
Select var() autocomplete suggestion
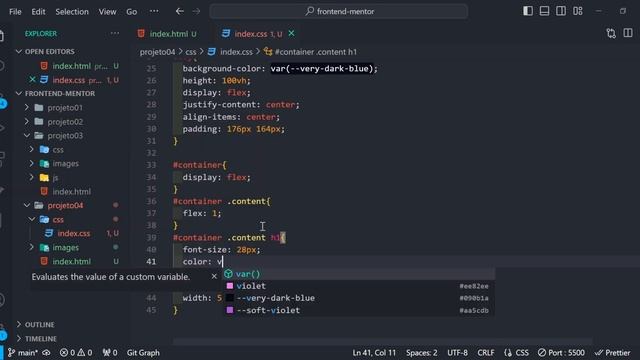[x=358, y=274]
